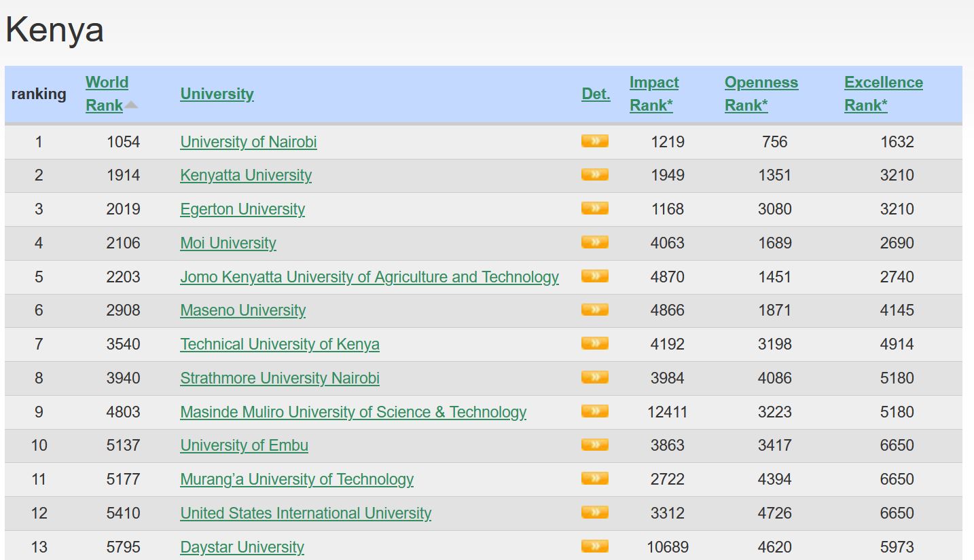Toggle the World Rank sort arrow
Image resolution: width=974 pixels, height=560 pixels.
[132, 105]
